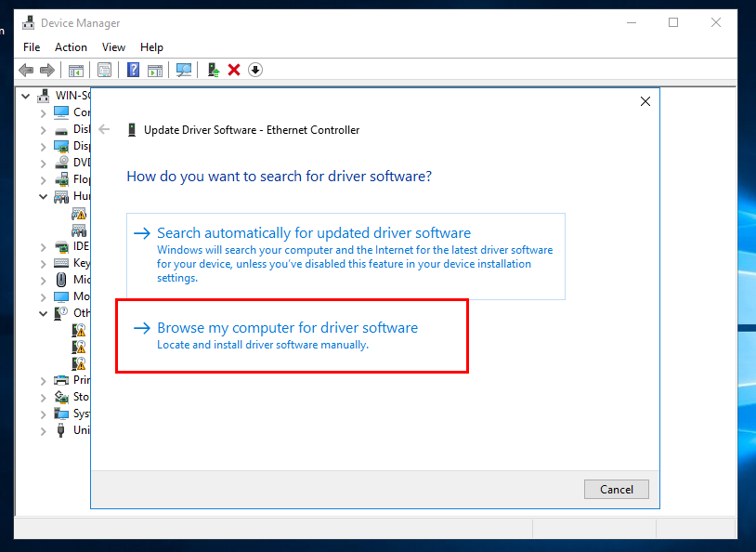The height and width of the screenshot is (552, 756).
Task: Click the Universal Serial Bus plug icon
Action: coord(60,430)
